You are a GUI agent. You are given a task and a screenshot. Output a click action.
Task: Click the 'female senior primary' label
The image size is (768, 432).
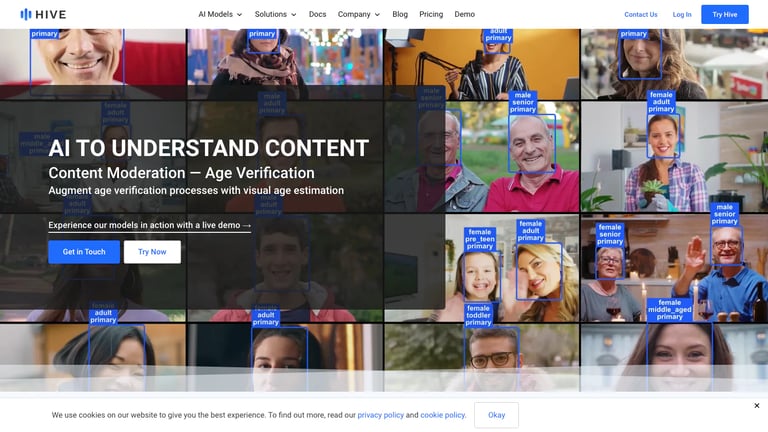point(610,234)
